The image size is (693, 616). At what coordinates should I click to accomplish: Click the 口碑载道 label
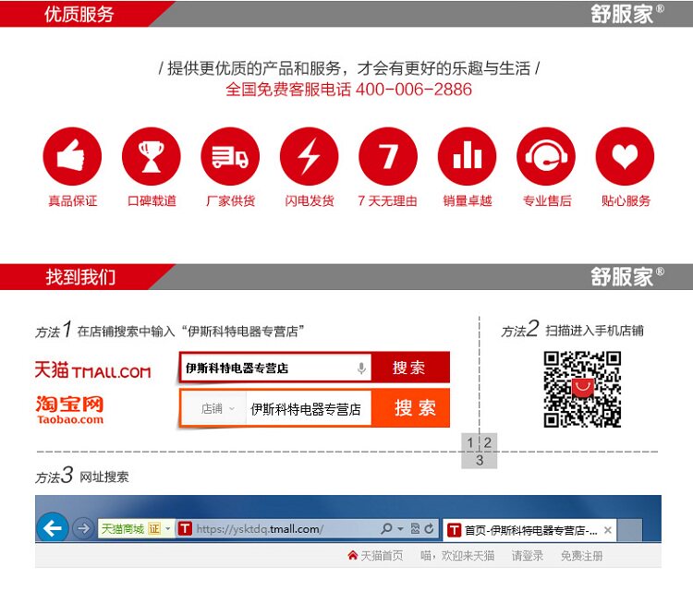pyautogui.click(x=152, y=201)
